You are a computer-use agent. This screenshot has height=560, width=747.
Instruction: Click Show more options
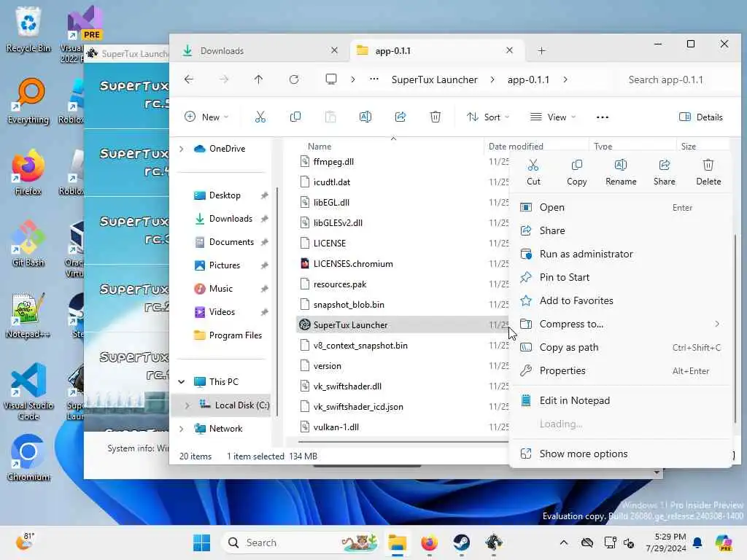[x=621, y=454]
